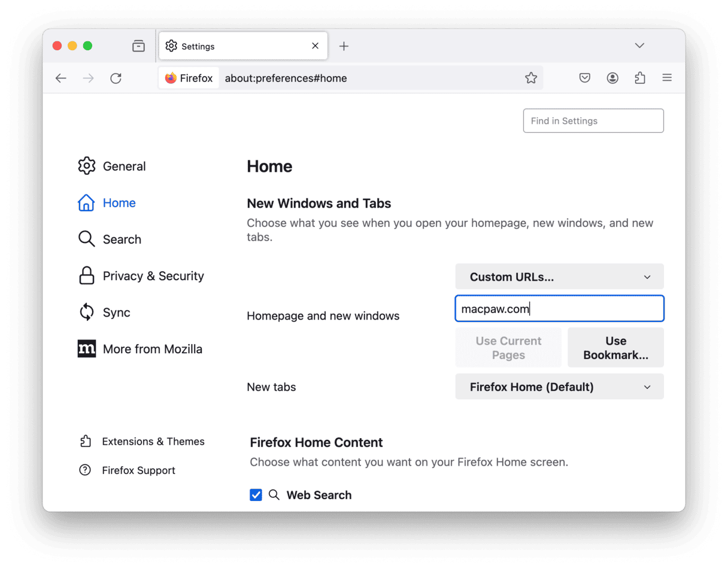Viewport: 728px width, 568px height.
Task: Click the Find in Settings search field
Action: pos(593,120)
